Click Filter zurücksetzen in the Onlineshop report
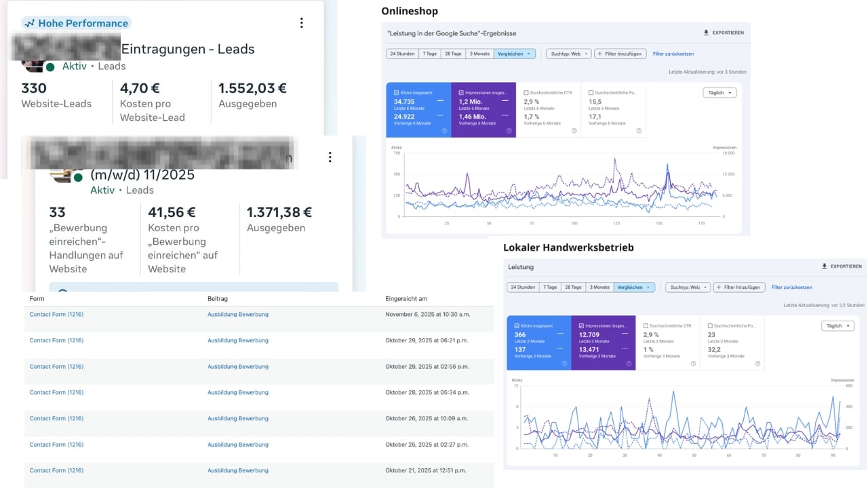Screen dimensions: 868x488 point(673,54)
